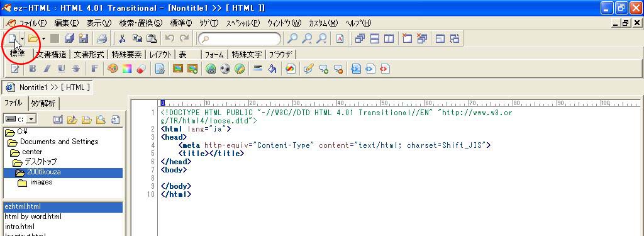Click the close all windows icon
Viewport: 644px width, 236px height.
(421, 38)
